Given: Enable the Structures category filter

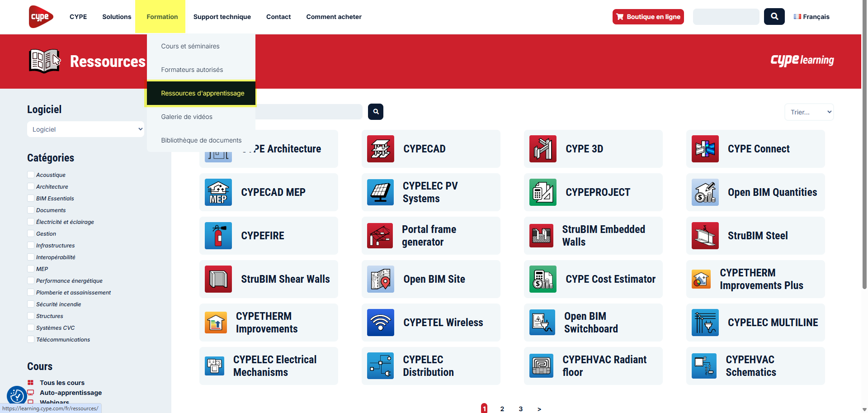Looking at the screenshot, I should pyautogui.click(x=31, y=316).
